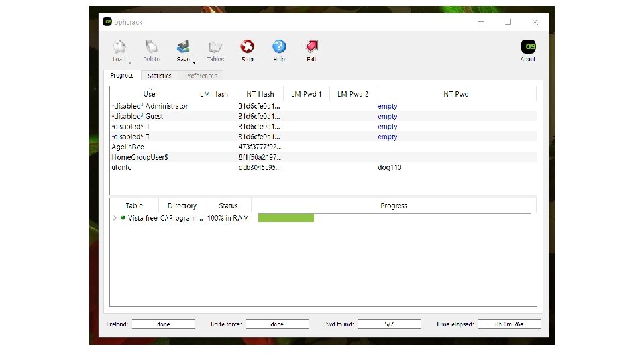Viewport: 644px width, 362px height.
Task: Switch to the Preferences tab
Action: pyautogui.click(x=201, y=76)
